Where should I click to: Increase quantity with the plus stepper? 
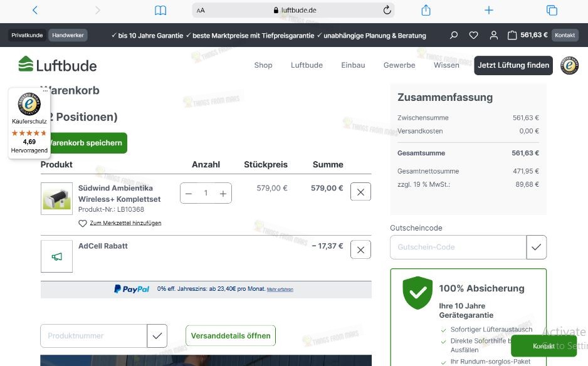[x=223, y=193]
